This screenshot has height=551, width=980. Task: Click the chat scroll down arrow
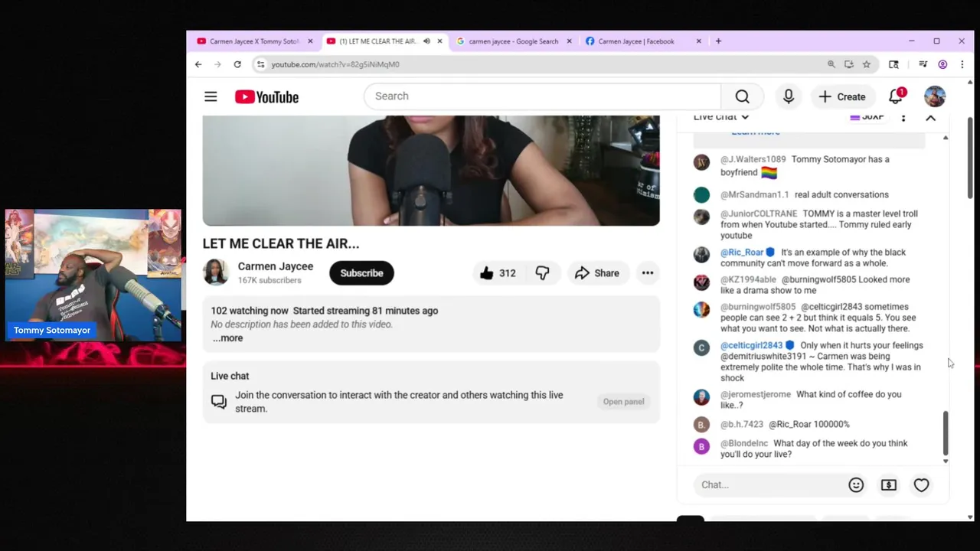tap(946, 461)
